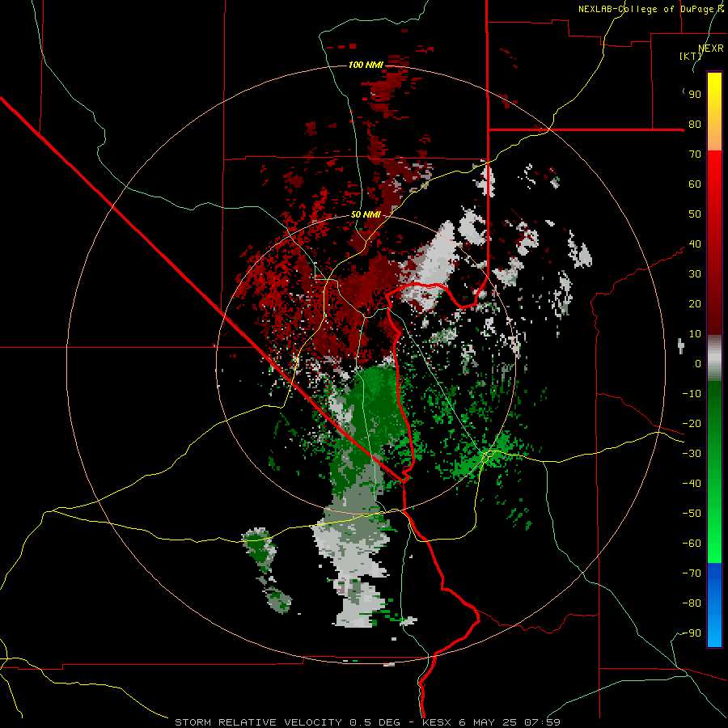728x728 pixels.
Task: Click the blue bottom segment of color bar
Action: (x=714, y=605)
